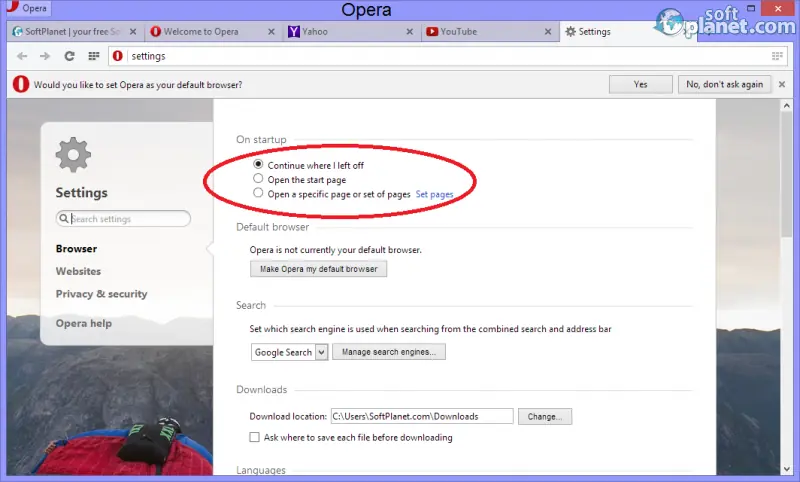Viewport: 800px width, 482px height.
Task: Open the Browser settings section
Action: coord(77,249)
